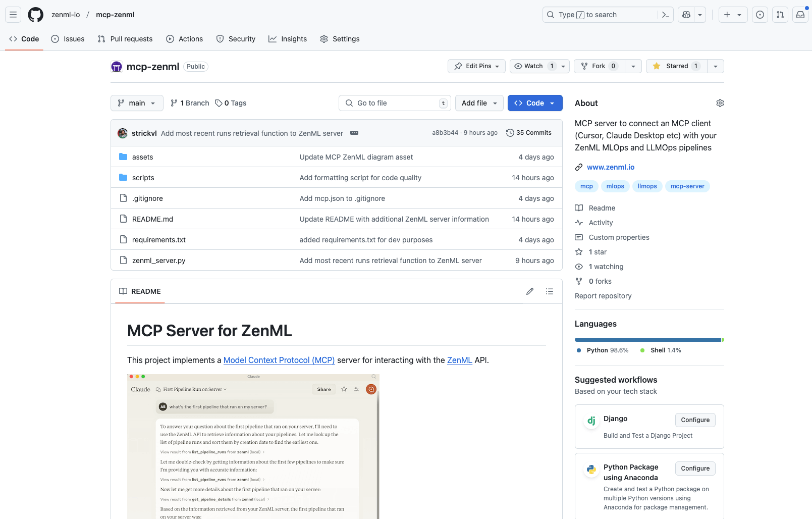812x519 pixels.
Task: Open GitHub Copilot chat icon
Action: [x=685, y=15]
